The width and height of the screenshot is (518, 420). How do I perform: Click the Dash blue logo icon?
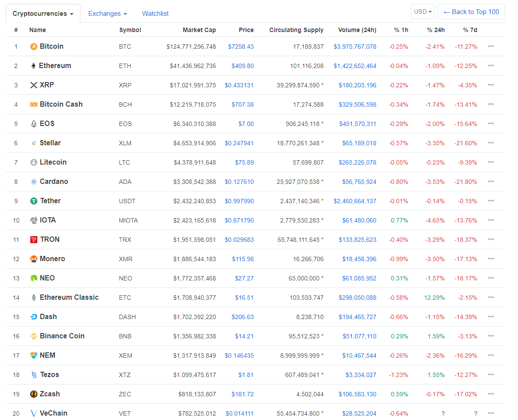coord(34,317)
